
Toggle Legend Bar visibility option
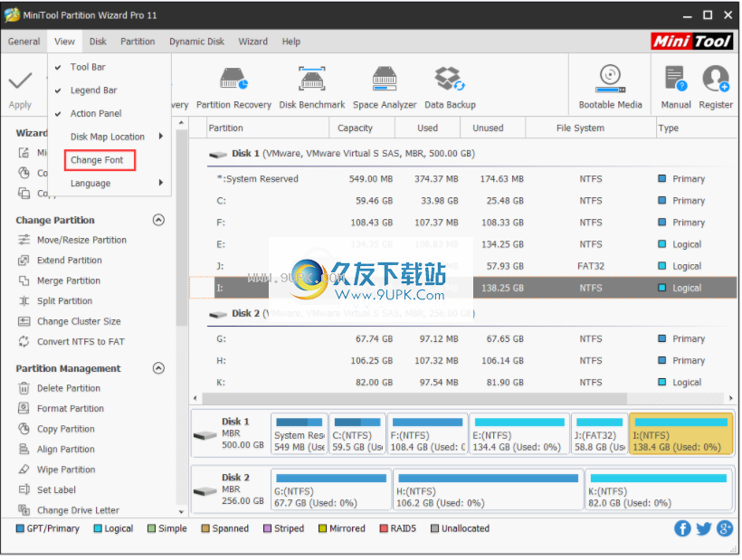[x=109, y=90]
